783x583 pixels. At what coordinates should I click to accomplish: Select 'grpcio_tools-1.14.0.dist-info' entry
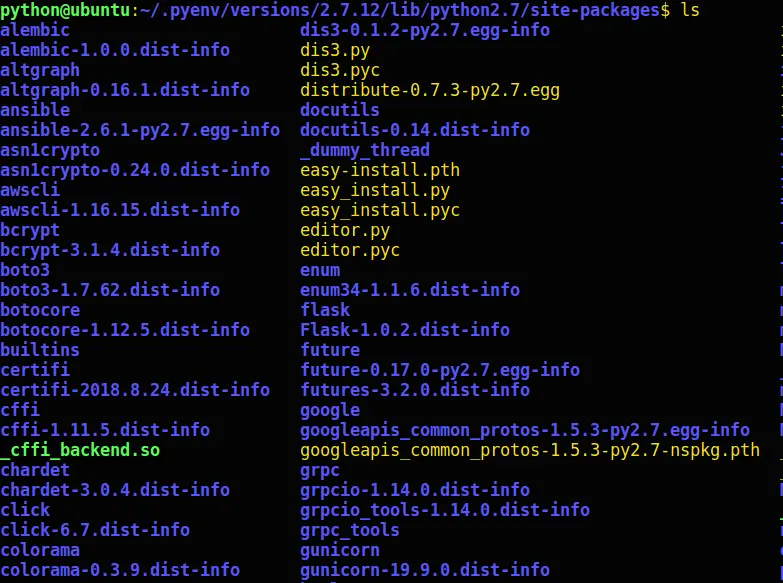(x=445, y=510)
